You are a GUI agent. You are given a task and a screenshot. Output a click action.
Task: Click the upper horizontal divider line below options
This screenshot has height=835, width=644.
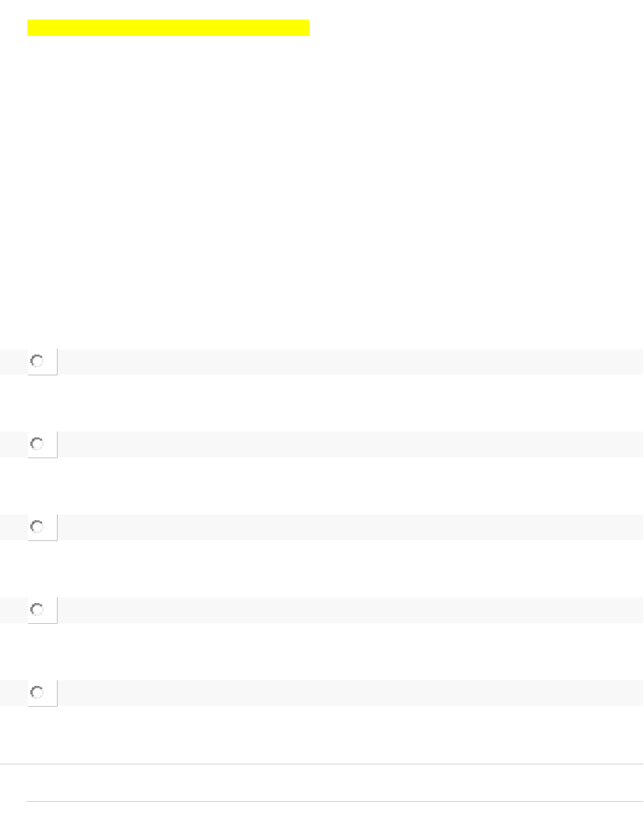[321, 764]
